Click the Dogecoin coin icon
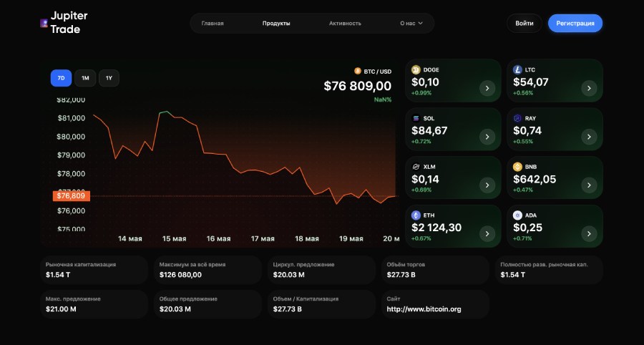644x345 pixels. pyautogui.click(x=416, y=70)
